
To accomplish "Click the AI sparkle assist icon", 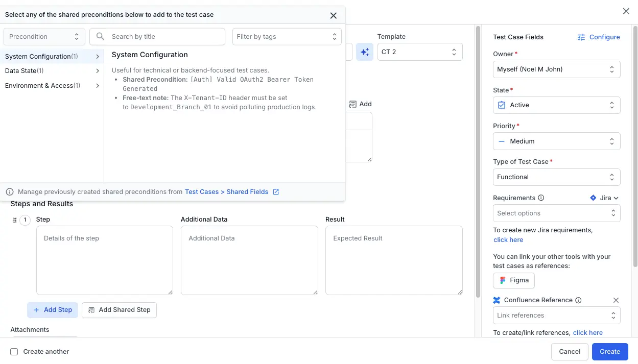I will 364,52.
